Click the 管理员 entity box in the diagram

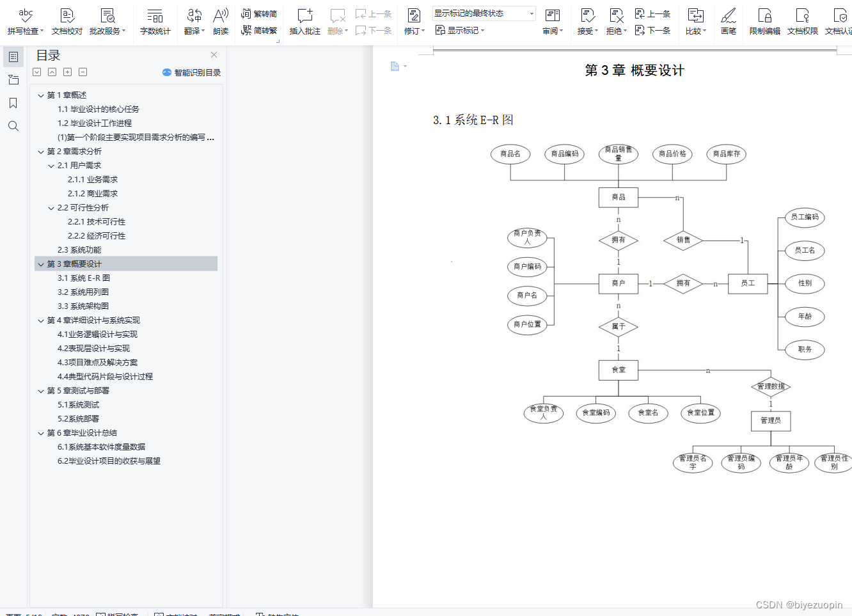[771, 420]
